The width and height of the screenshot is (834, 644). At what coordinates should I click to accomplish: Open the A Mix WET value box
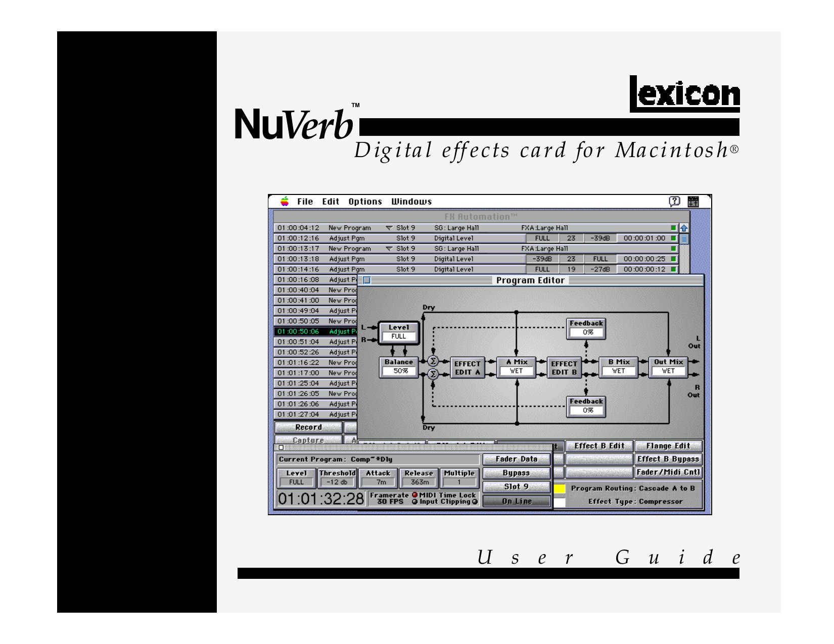click(516, 371)
